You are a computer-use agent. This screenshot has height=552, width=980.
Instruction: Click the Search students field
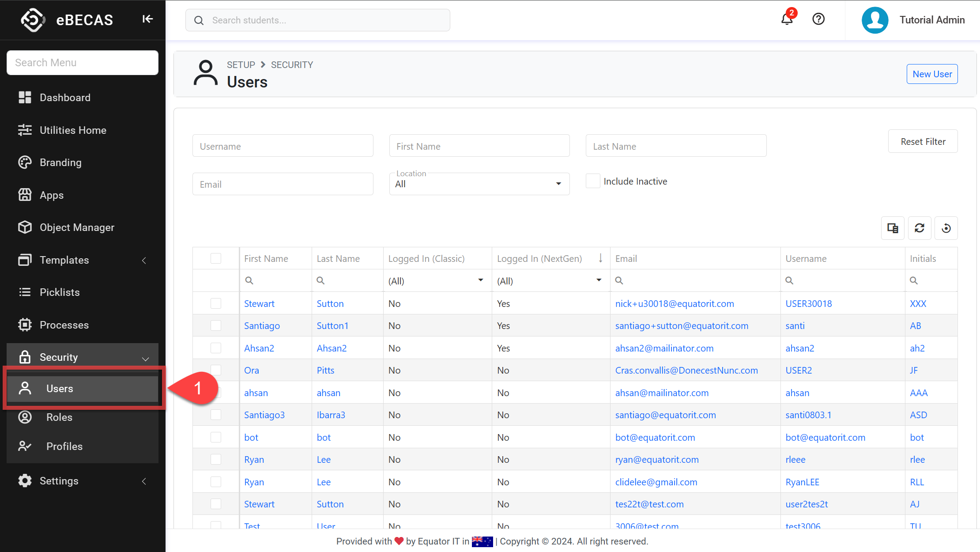click(318, 20)
